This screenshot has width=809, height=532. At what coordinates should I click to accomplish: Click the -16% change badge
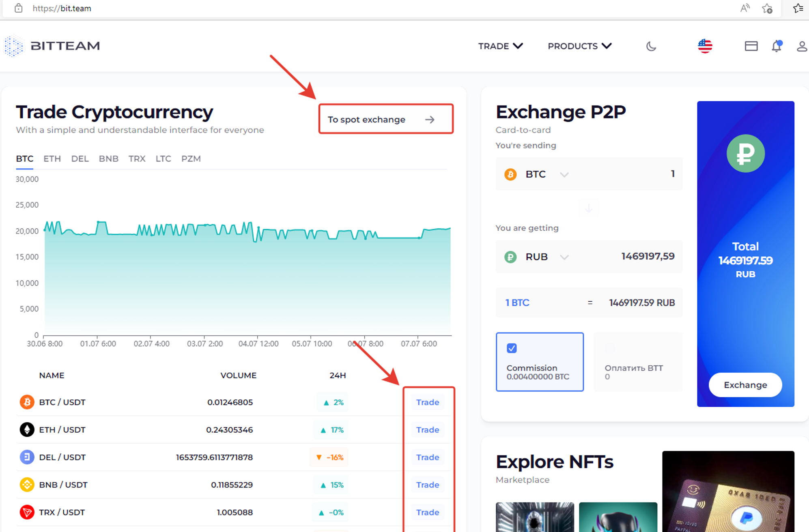coord(329,457)
